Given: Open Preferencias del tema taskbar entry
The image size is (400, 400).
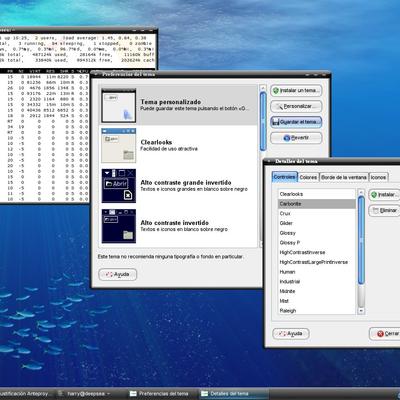Looking at the screenshot, I should [160, 394].
